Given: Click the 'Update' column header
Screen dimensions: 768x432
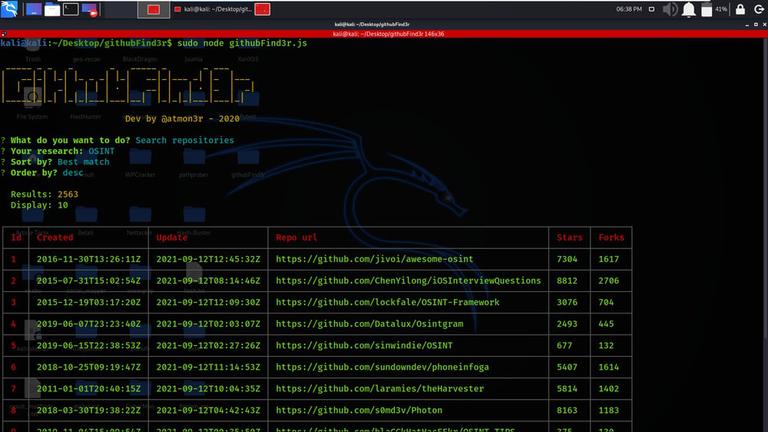Looking at the screenshot, I should point(172,237).
